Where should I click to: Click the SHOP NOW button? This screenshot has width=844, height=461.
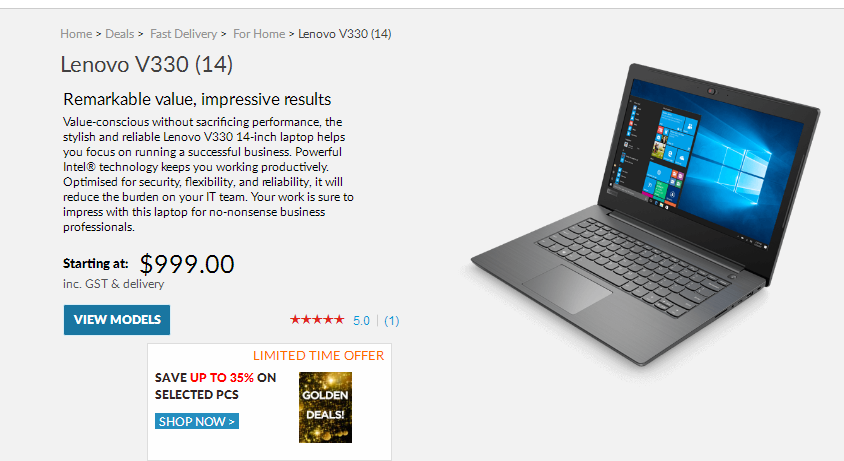pos(197,421)
